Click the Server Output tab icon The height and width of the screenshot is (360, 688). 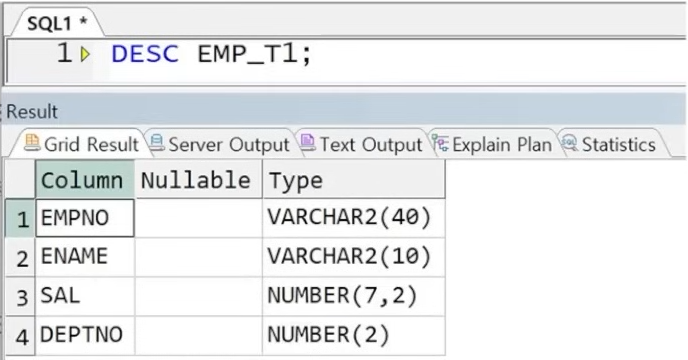(157, 143)
